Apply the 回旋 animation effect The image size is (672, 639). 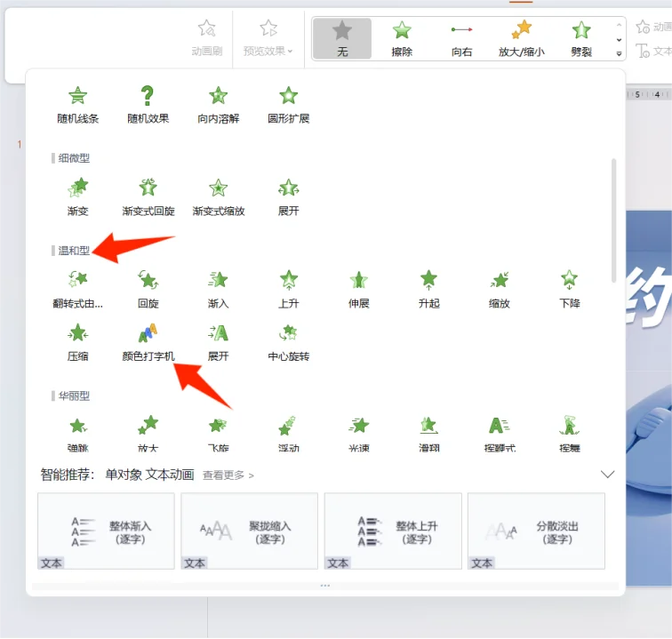pos(148,288)
